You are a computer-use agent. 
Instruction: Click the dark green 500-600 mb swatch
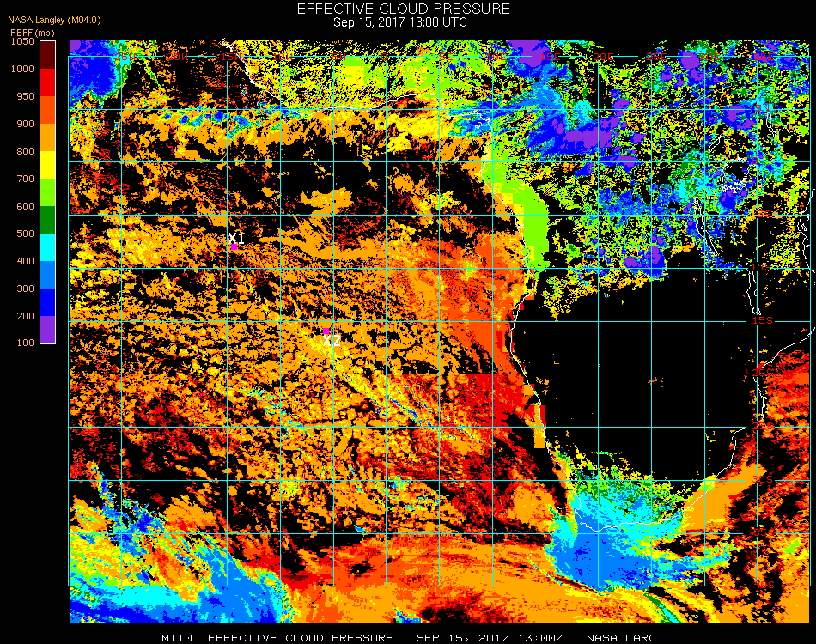pyautogui.click(x=47, y=220)
